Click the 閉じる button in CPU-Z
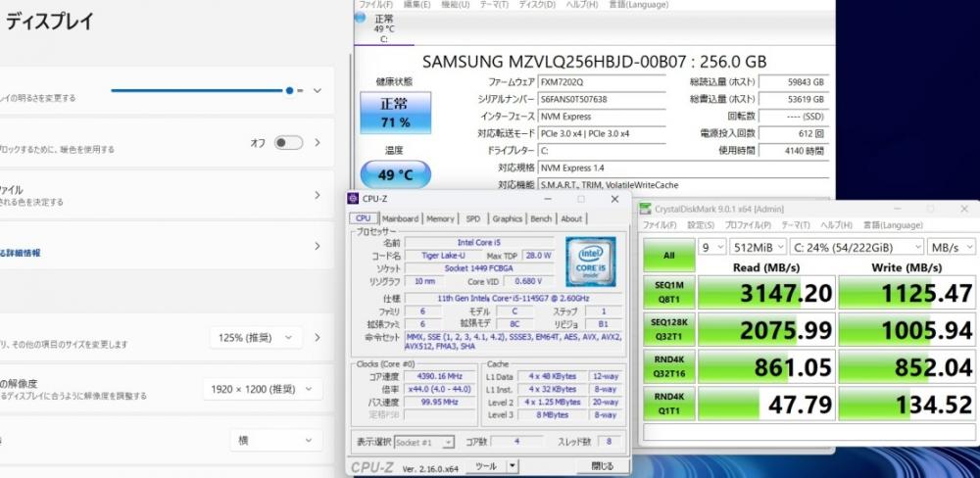Screen dimensions: 980x478 pos(603,465)
